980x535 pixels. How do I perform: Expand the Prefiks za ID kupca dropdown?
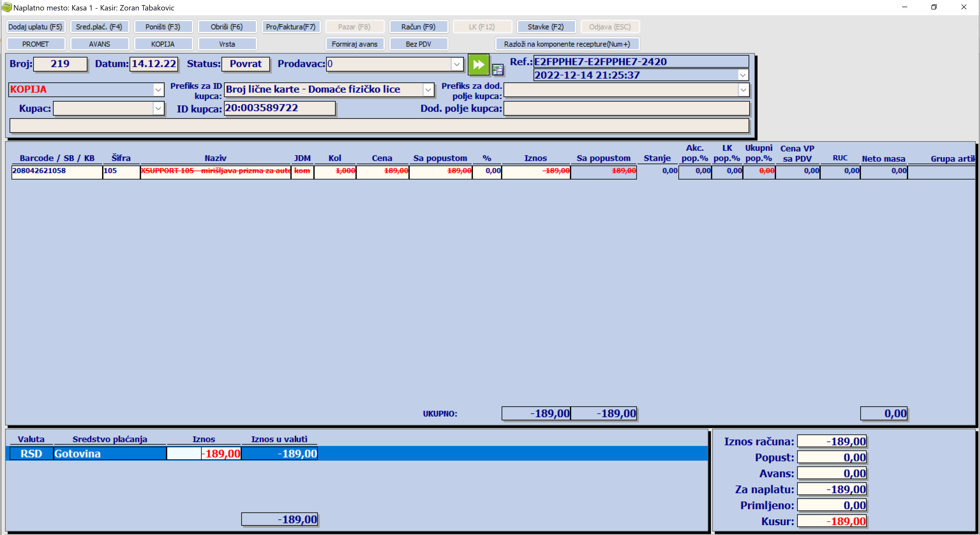[428, 90]
